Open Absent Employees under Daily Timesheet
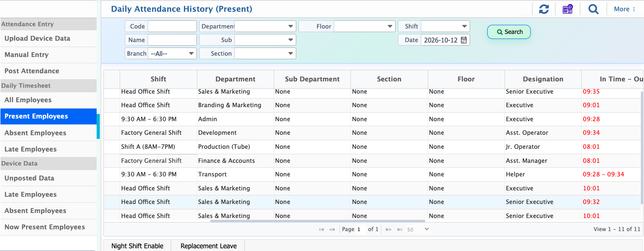 48,133
